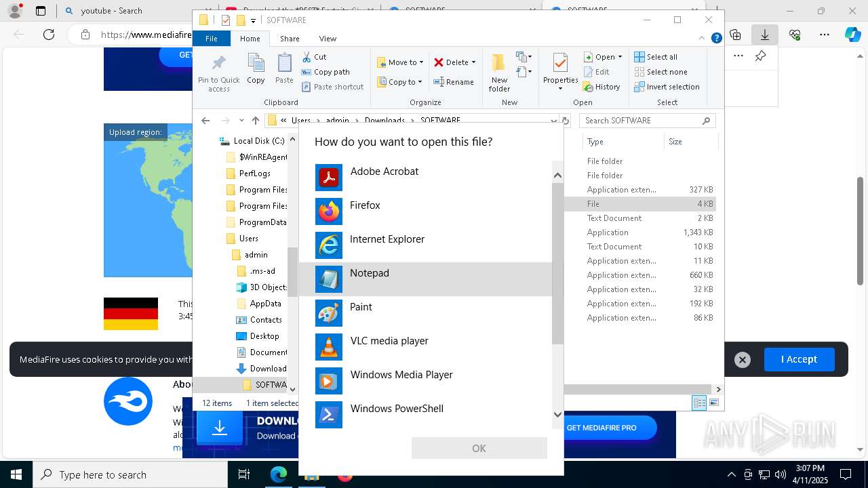This screenshot has height=488, width=868.
Task: Select the ProgramData folder in tree
Action: tap(256, 222)
